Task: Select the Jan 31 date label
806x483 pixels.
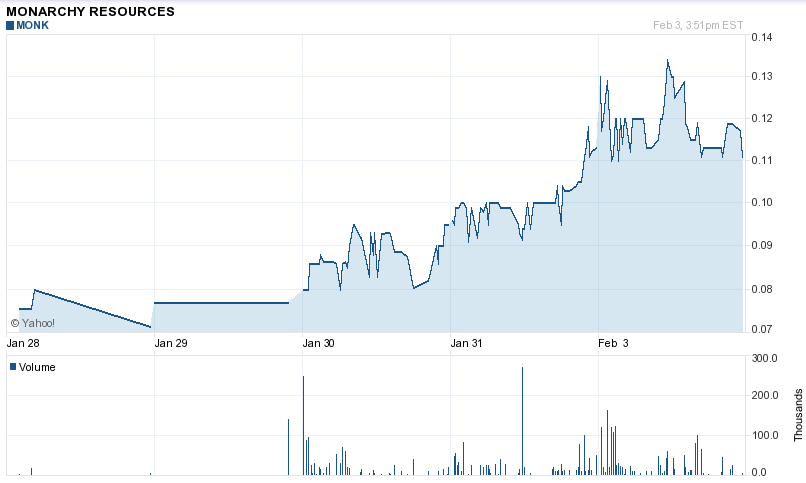Action: 467,343
